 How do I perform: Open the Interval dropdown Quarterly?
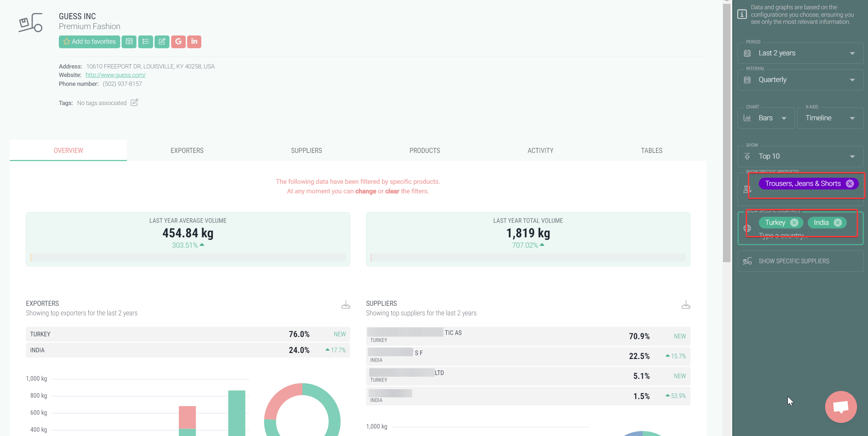click(800, 80)
